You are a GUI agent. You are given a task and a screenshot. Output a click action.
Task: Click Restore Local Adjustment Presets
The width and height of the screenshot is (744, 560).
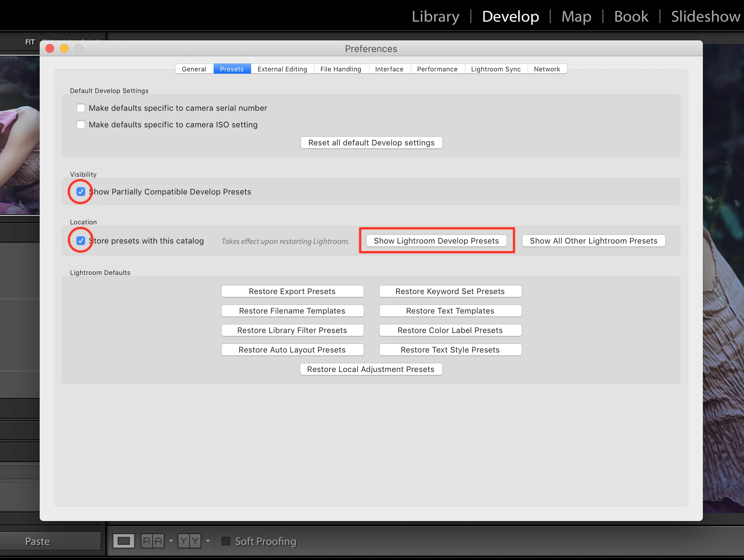tap(371, 369)
